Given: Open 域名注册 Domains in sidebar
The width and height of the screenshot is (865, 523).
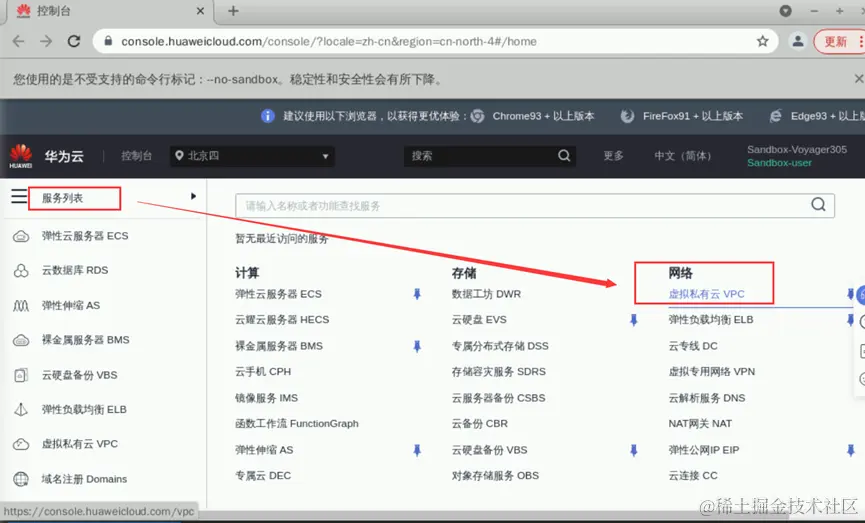Looking at the screenshot, I should click(x=84, y=479).
